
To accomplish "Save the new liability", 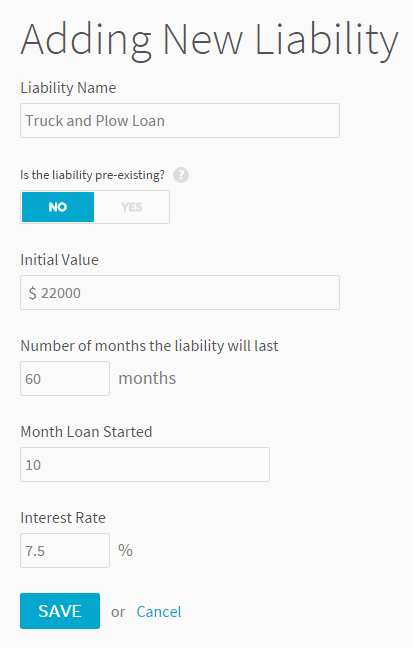I will tap(60, 611).
